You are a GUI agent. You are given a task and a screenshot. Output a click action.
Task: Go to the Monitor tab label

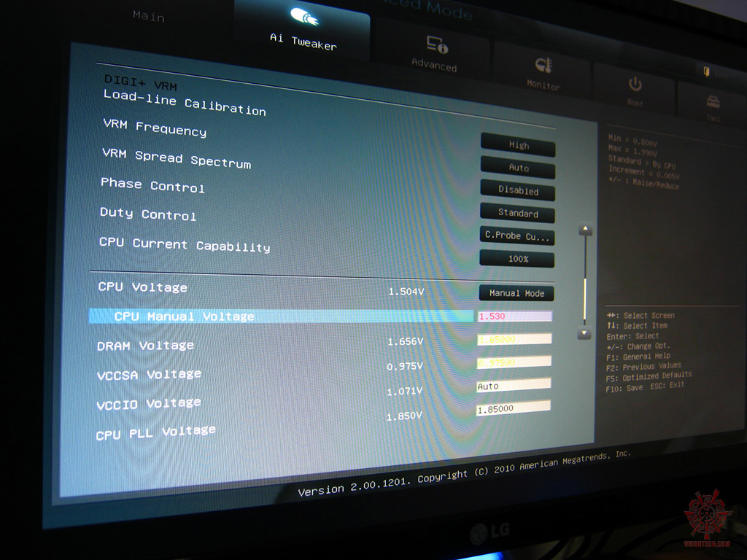pos(543,85)
